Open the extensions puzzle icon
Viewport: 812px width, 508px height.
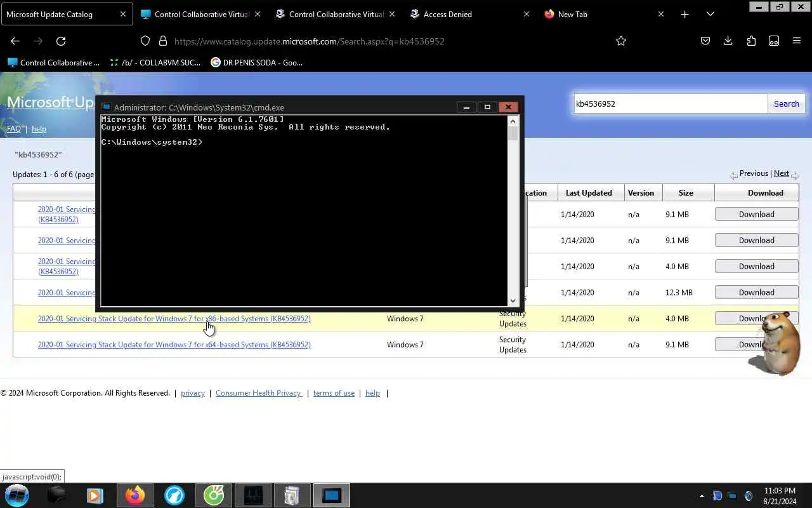point(751,41)
